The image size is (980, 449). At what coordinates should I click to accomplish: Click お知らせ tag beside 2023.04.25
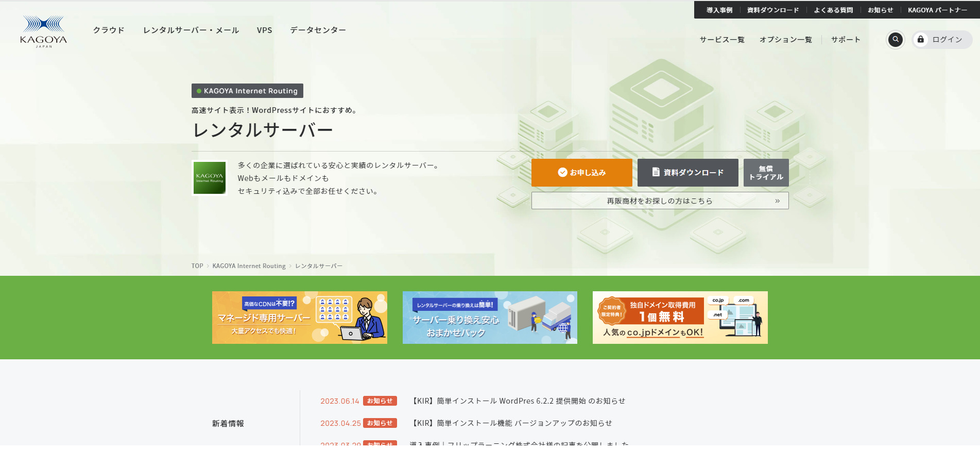pos(380,423)
